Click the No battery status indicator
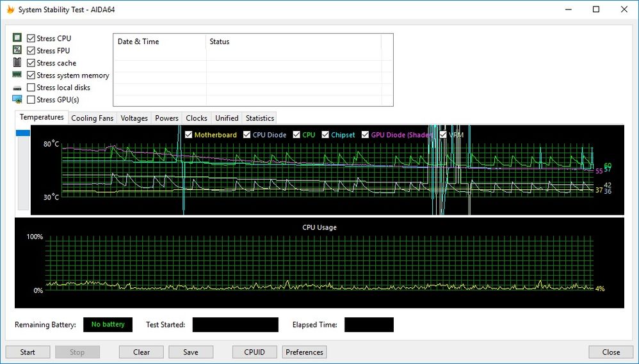Screen dimensions: 639x364 tap(108, 324)
